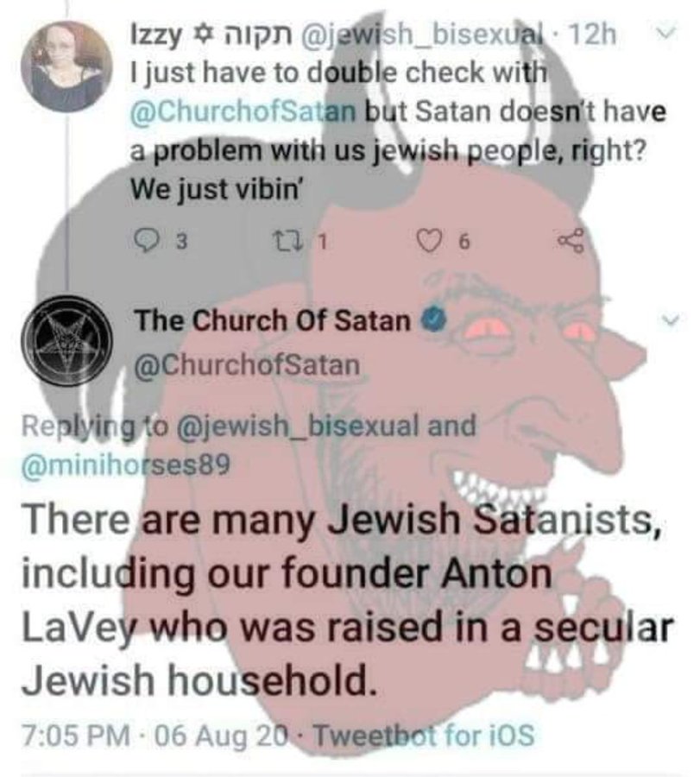700x777 pixels.
Task: Expand options chevron on Izzy's tweet
Action: [x=667, y=31]
